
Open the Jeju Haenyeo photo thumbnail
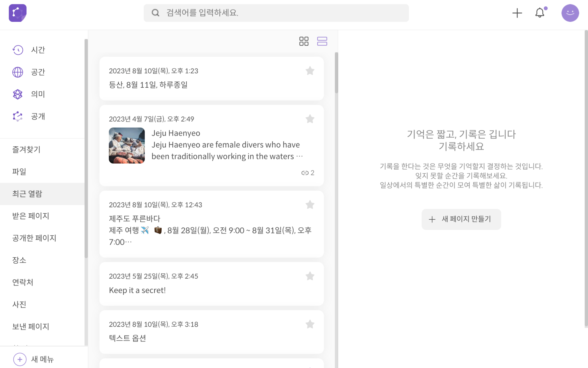coord(127,145)
